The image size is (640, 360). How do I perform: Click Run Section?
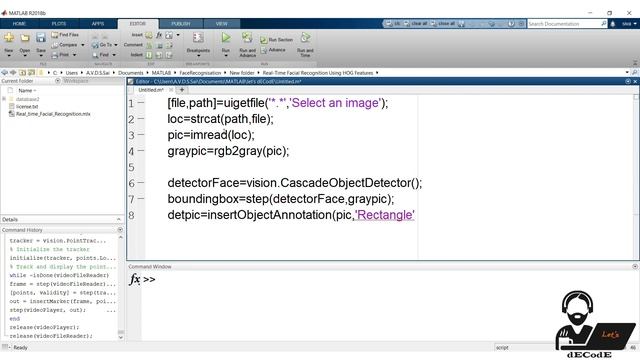point(276,40)
